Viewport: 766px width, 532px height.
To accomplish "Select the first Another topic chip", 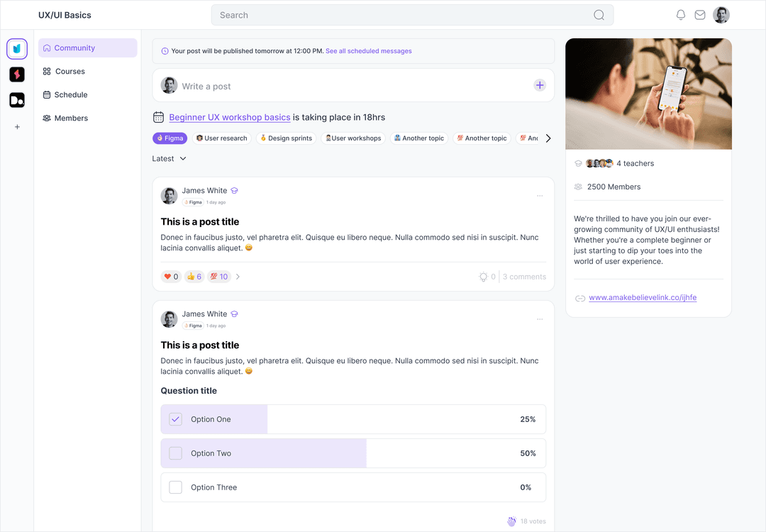I will pyautogui.click(x=419, y=138).
